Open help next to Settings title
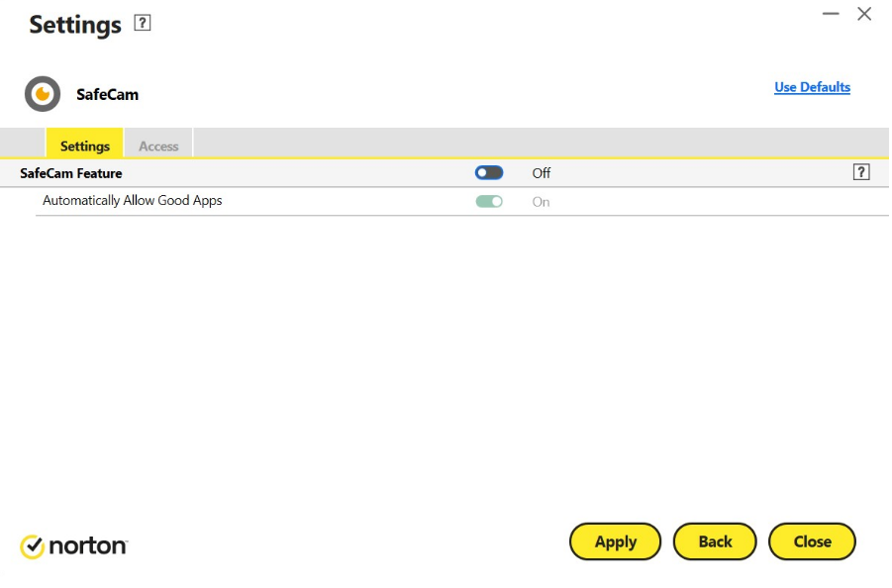Viewport: 892px width, 588px height. click(143, 23)
